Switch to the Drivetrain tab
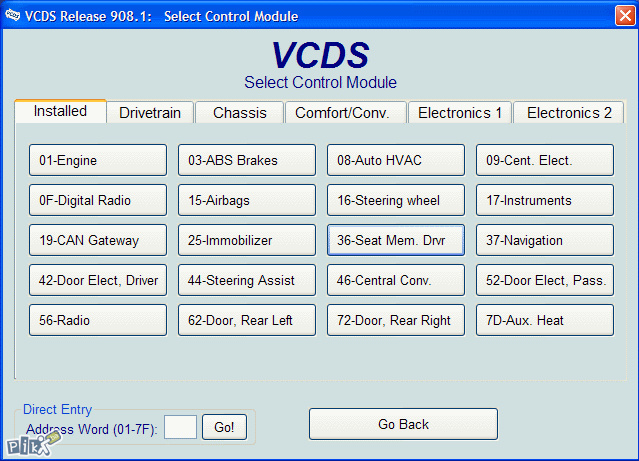The image size is (639, 461). coord(150,112)
